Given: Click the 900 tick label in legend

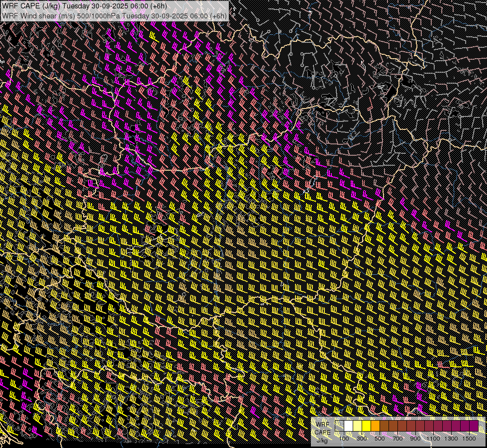Looking at the screenshot, I should 415,439.
